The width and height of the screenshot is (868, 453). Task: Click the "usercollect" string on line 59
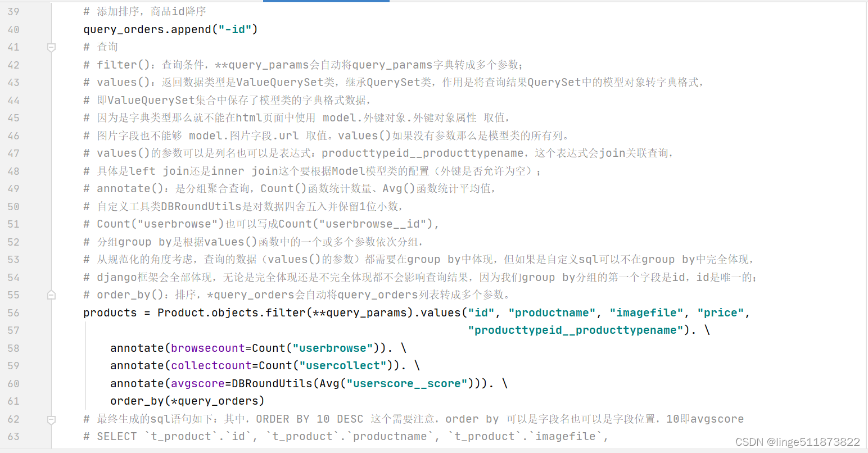(x=343, y=365)
